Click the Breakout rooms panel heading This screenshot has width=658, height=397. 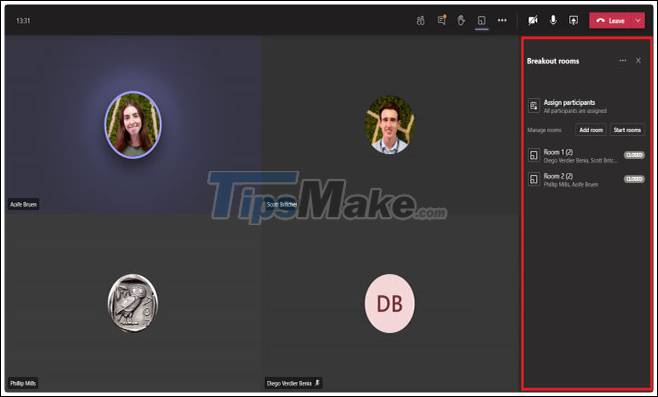click(553, 61)
